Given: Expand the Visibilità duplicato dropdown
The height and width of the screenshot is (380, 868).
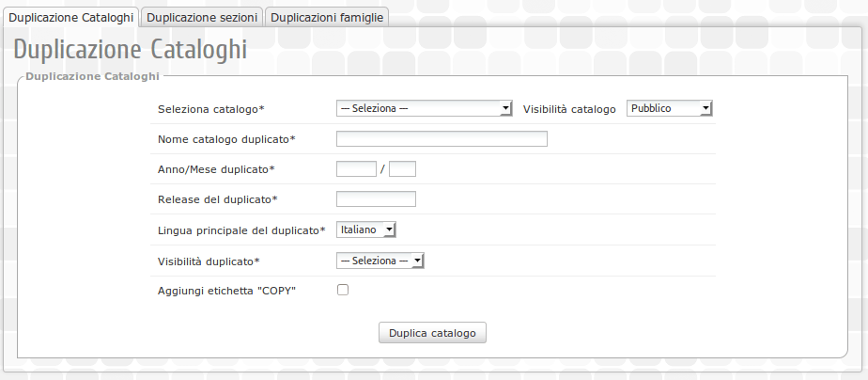Looking at the screenshot, I should [380, 261].
